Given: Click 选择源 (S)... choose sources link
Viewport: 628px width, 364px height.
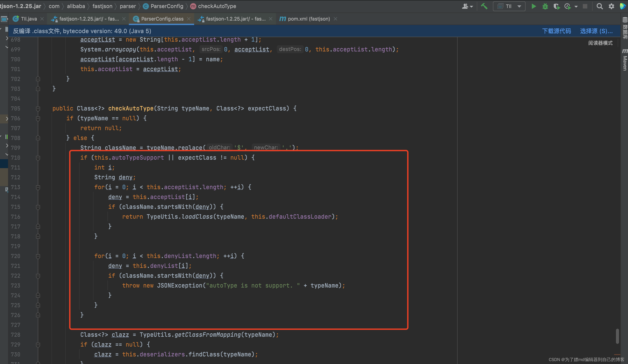Looking at the screenshot, I should 596,31.
